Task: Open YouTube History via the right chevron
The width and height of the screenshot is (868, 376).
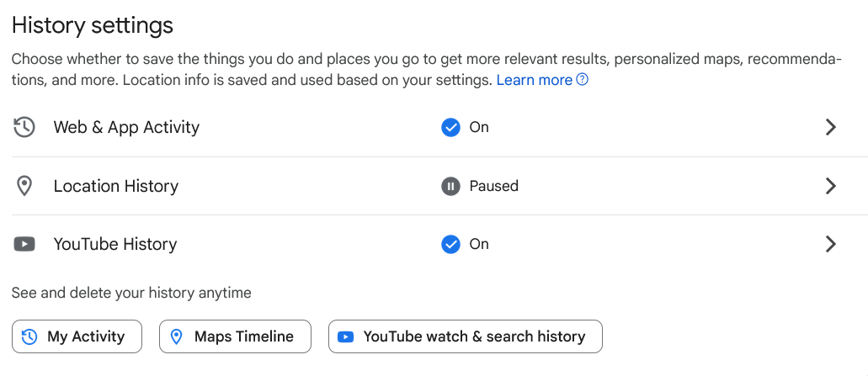Action: (x=831, y=245)
